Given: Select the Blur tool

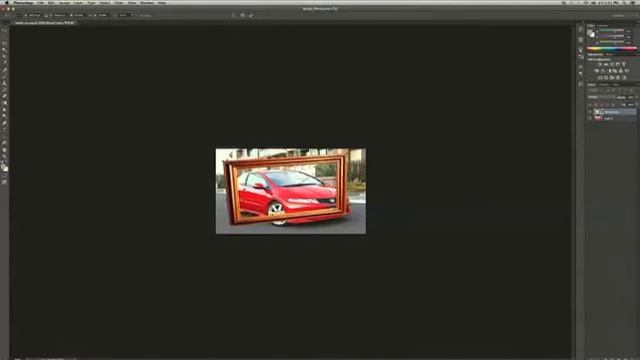Looking at the screenshot, I should pos(4,109).
